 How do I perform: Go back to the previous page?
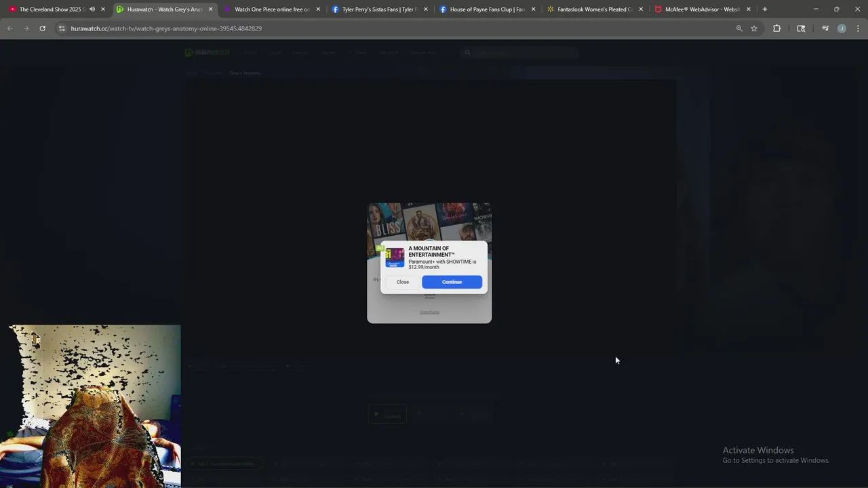[x=9, y=28]
